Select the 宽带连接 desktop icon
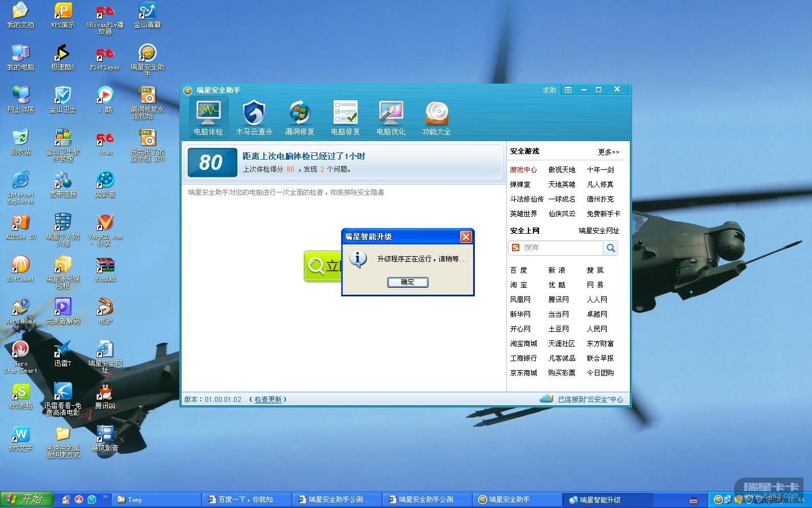 (x=63, y=185)
